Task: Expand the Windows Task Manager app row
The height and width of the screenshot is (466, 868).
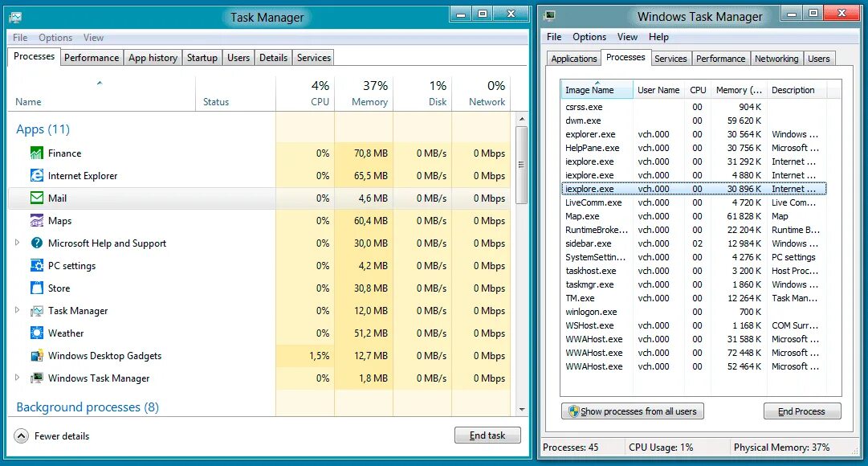Action: click(x=17, y=378)
